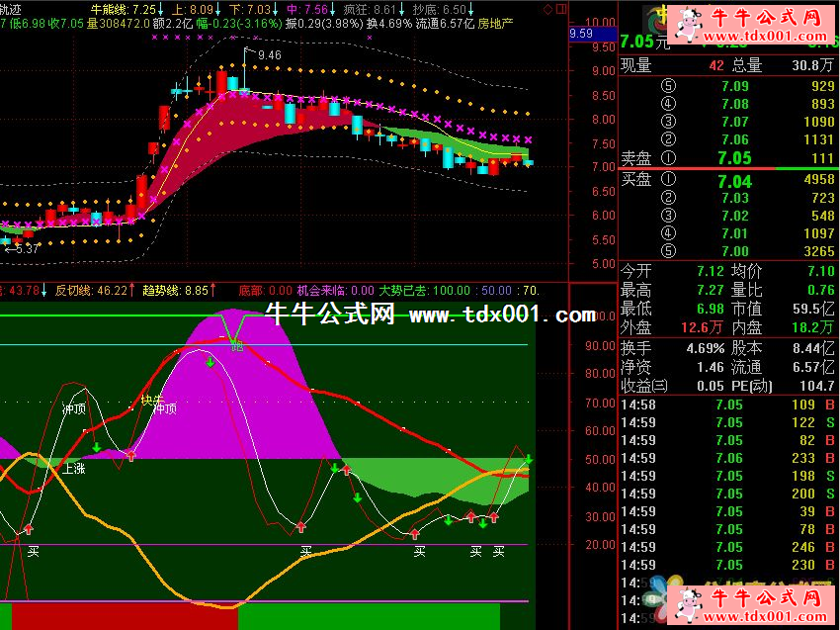This screenshot has height=630, width=840.
Task: Click the 上涨 signal label on indicator
Action: (73, 469)
